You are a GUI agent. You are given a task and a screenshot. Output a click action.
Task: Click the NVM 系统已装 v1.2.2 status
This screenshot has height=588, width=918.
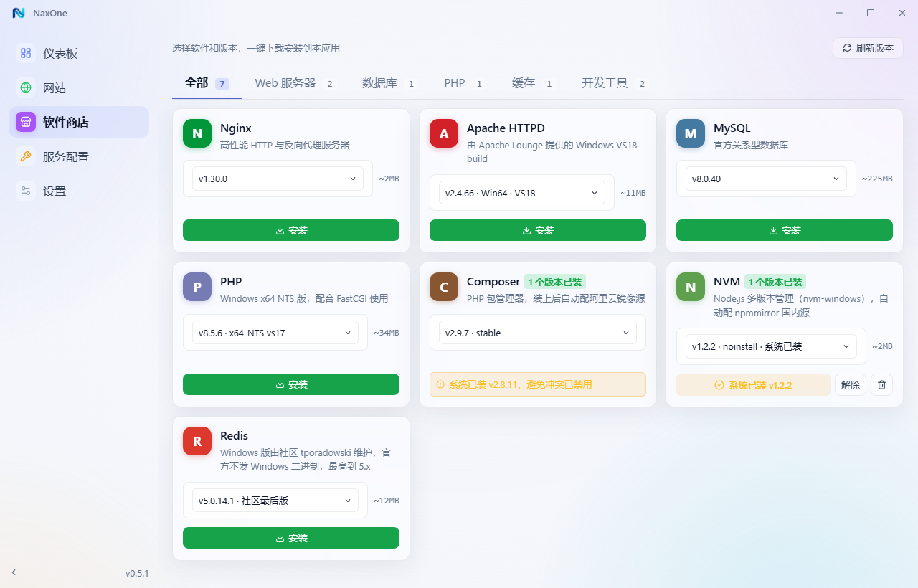click(753, 385)
